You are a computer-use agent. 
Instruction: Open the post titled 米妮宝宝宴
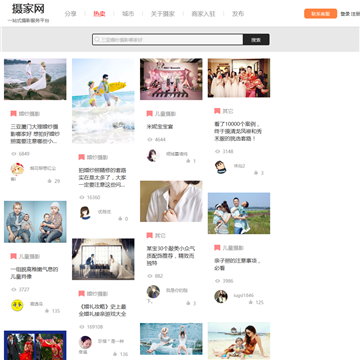tap(160, 127)
